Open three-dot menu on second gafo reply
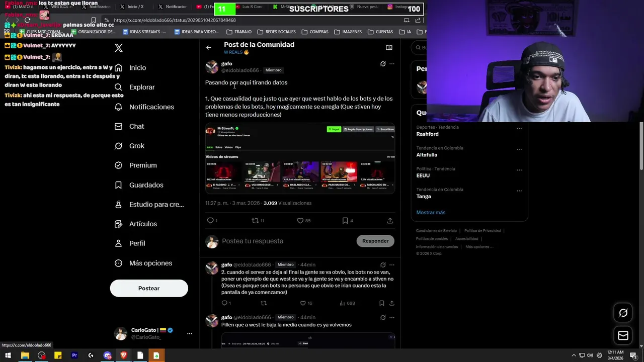This screenshot has width=644, height=362. click(392, 265)
